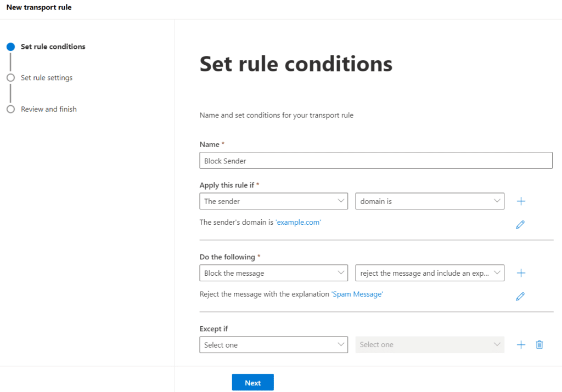Screen dimensions: 562x392
Task: Open 'domain is' dropdown
Action: pyautogui.click(x=429, y=201)
